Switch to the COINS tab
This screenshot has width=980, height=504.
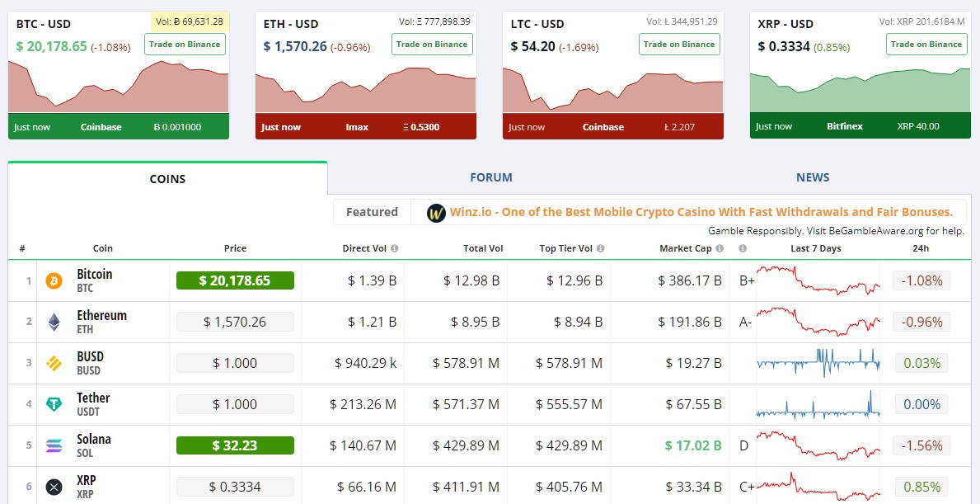tap(167, 178)
